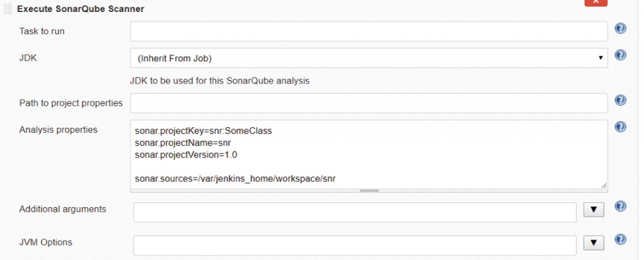Click the help icon for Task to run

pos(620,28)
